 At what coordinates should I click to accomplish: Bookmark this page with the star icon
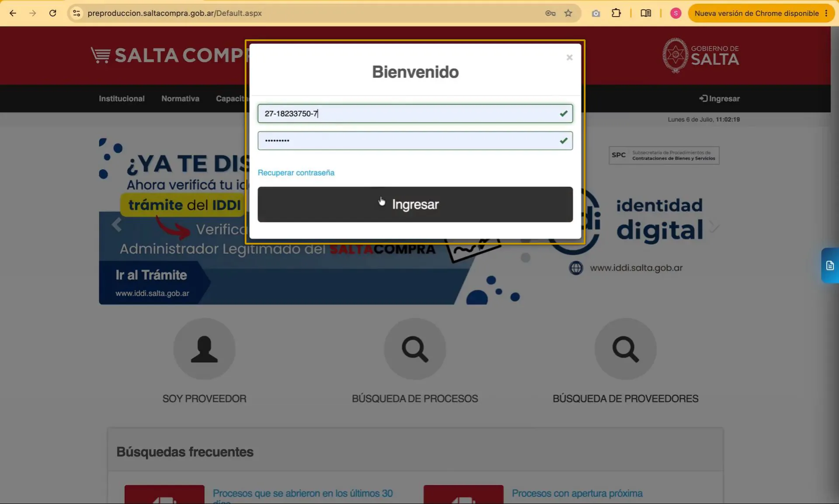(568, 13)
